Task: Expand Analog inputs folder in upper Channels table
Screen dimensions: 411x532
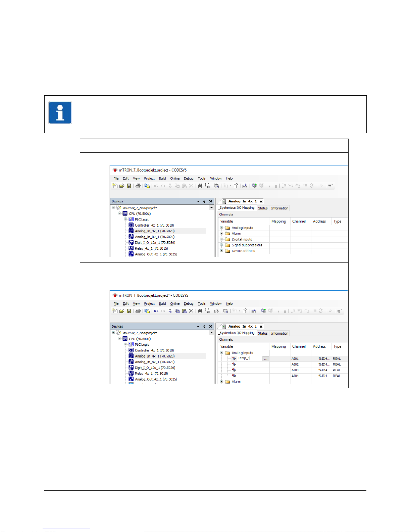Action: tap(221, 228)
